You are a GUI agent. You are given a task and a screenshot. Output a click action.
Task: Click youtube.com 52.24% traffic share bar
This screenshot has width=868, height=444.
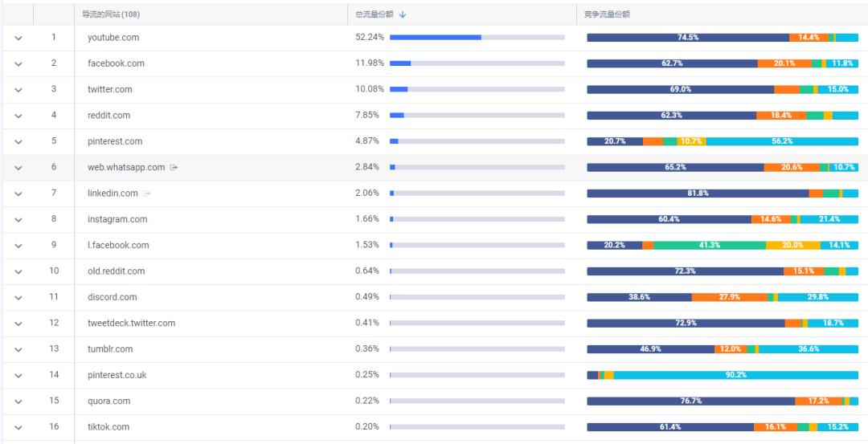coord(477,38)
